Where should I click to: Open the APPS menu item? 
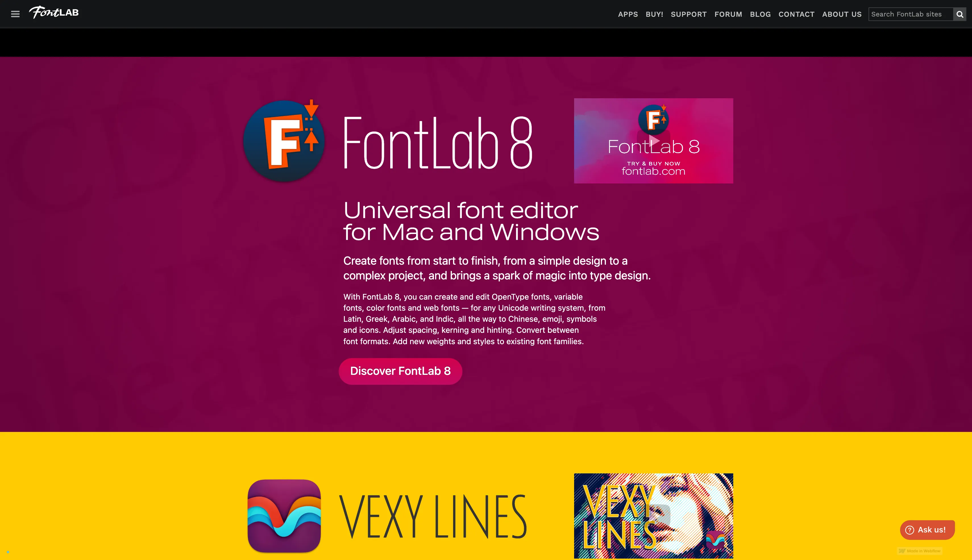tap(628, 14)
